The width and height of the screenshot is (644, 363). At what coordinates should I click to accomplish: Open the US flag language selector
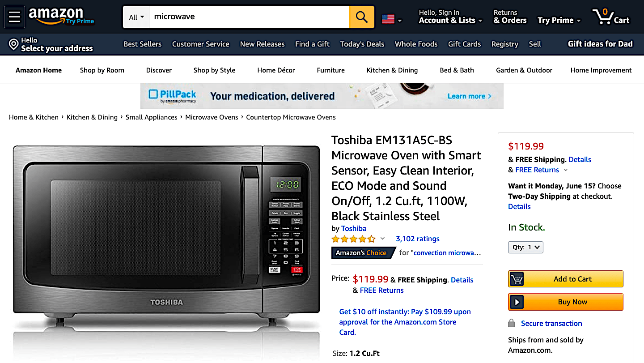click(392, 19)
